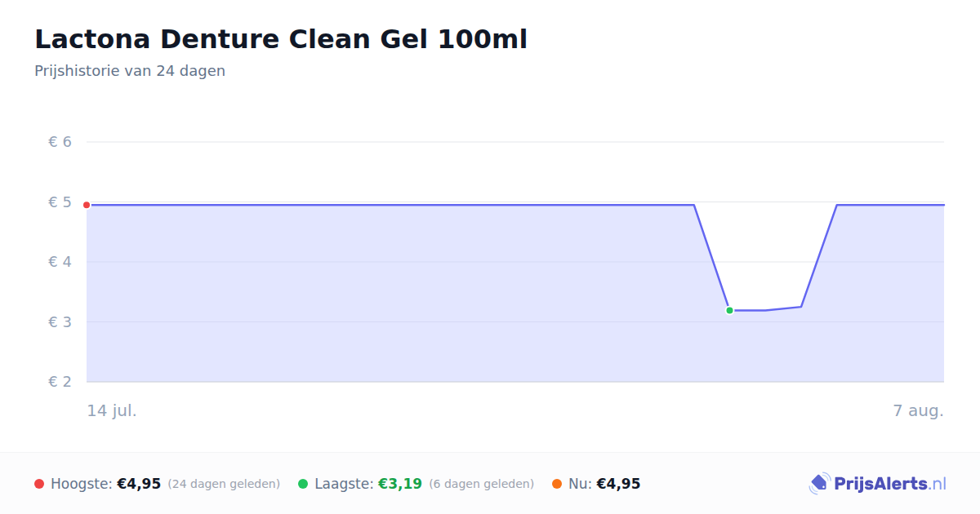
Task: Select the green lowest-price marker on chart
Action: tap(729, 310)
